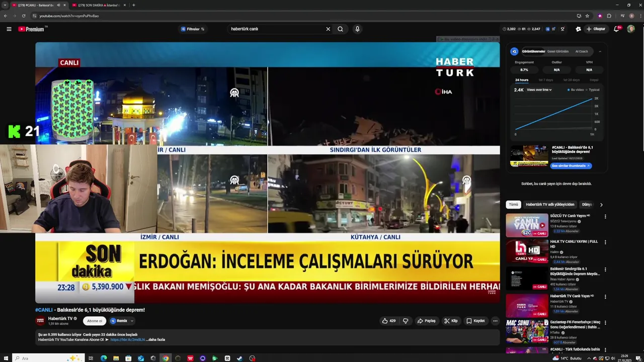644x362 pixels.
Task: Open Microsoft Edge from taskbar
Action: pyautogui.click(x=104, y=358)
